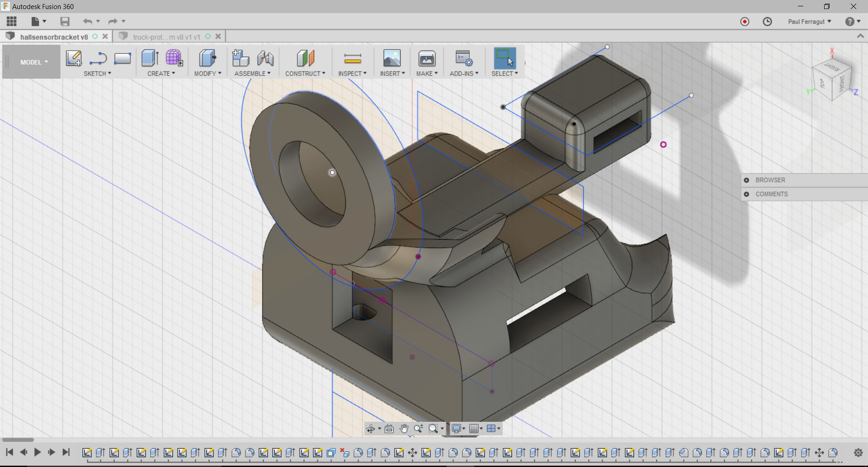This screenshot has width=868, height=467.
Task: Click the 3D Print make icon
Action: click(x=427, y=58)
